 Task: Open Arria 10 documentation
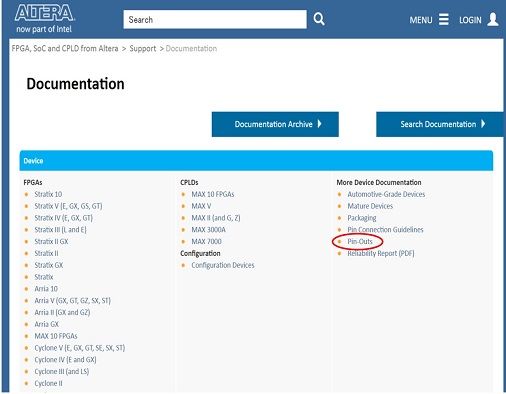click(x=46, y=289)
